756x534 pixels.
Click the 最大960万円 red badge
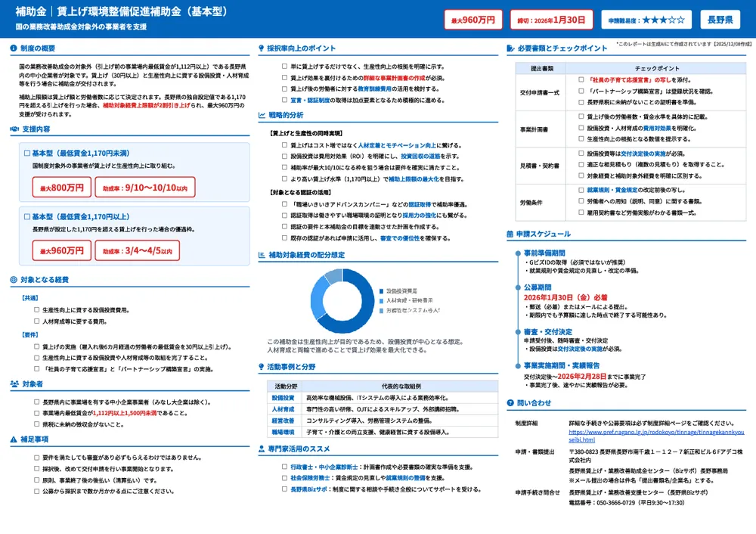click(x=472, y=20)
